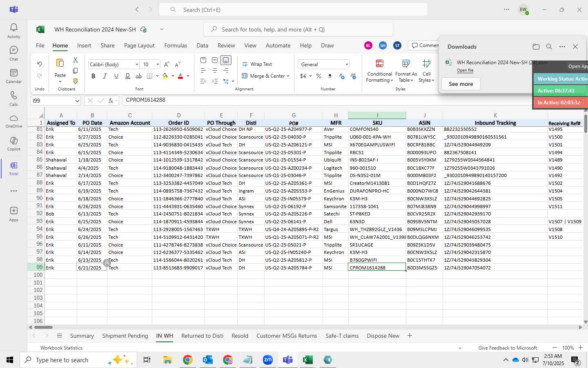Toggle Middle Align

[215, 60]
